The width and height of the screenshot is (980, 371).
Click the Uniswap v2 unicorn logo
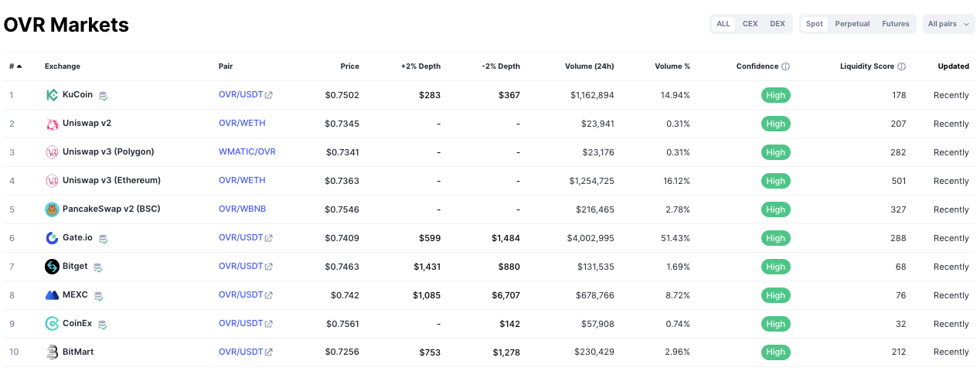(x=52, y=124)
